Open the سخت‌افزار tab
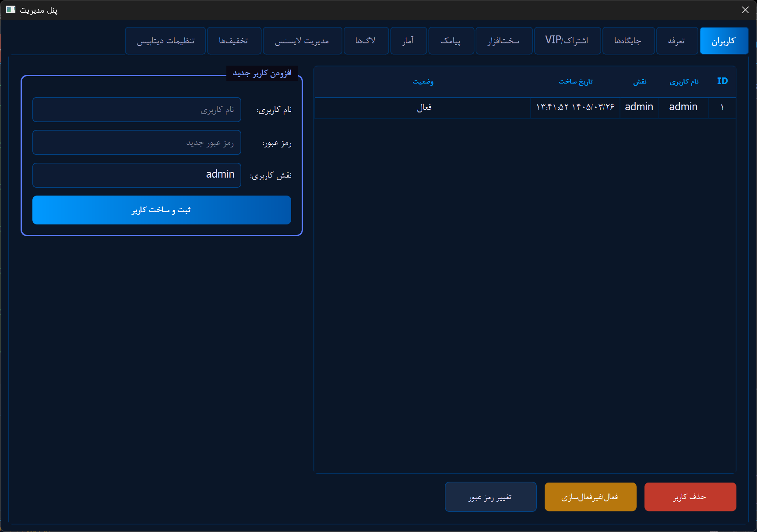This screenshot has height=532, width=757. coord(504,41)
